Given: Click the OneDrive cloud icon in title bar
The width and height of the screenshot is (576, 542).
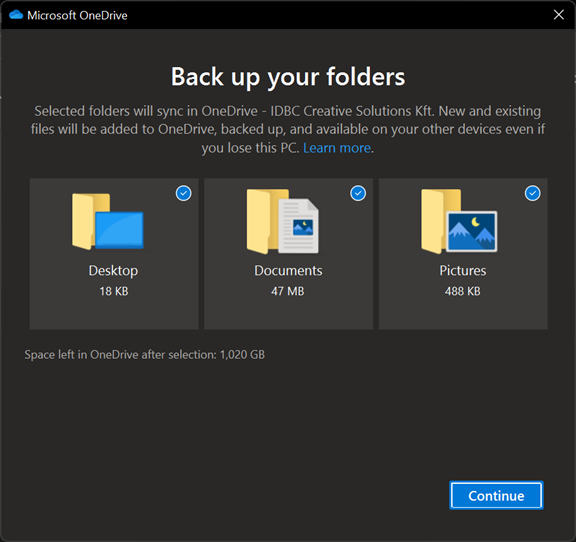Looking at the screenshot, I should 16,15.
